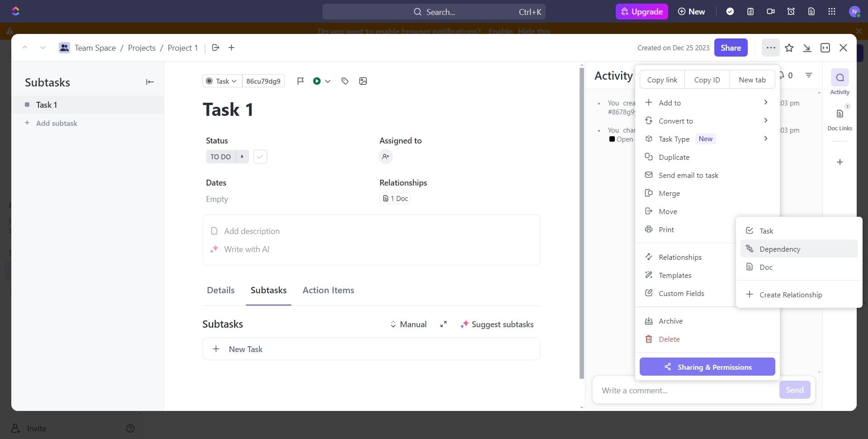Manage tags with the tag icon
This screenshot has width=868, height=439.
[345, 81]
